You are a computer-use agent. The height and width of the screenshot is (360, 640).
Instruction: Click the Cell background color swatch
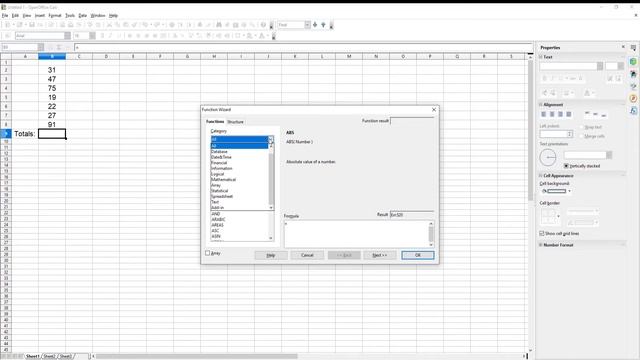tap(556, 191)
